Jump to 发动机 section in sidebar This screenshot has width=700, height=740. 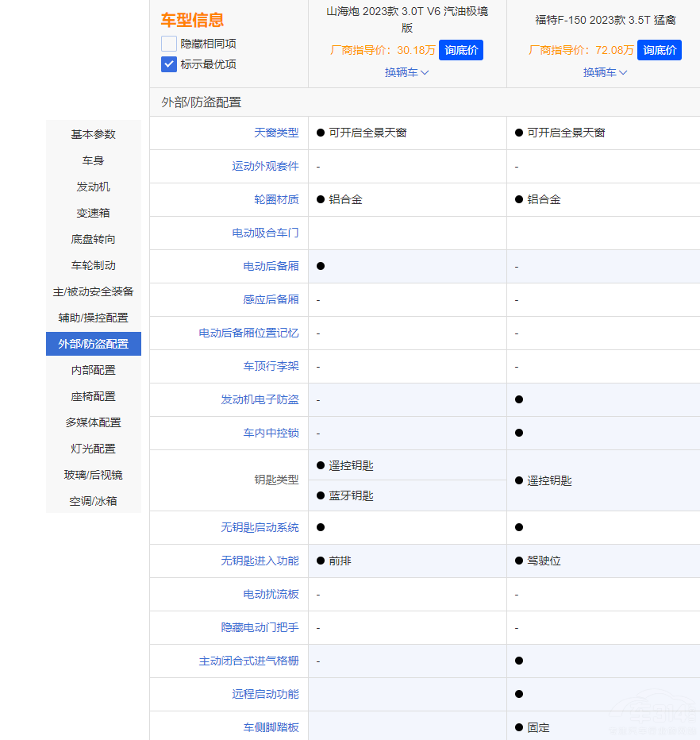(93, 187)
